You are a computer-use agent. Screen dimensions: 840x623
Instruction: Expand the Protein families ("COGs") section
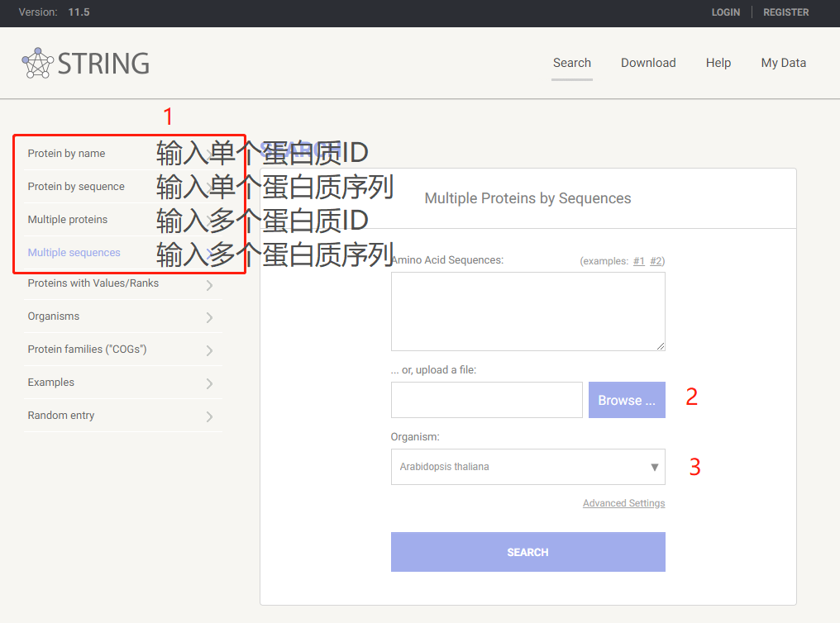coord(87,349)
